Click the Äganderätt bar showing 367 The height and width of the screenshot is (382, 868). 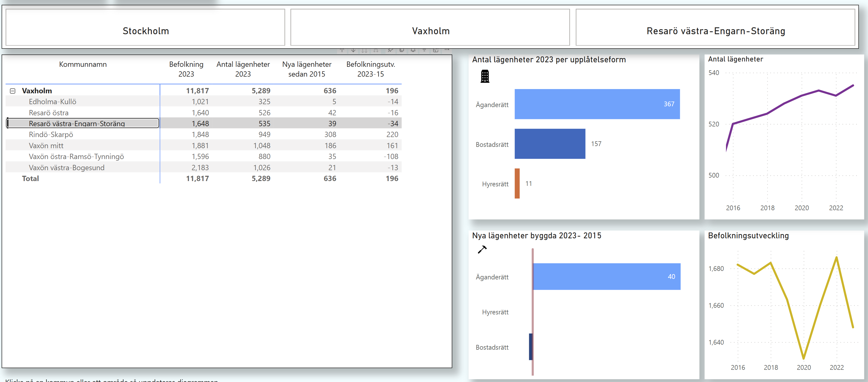click(597, 104)
